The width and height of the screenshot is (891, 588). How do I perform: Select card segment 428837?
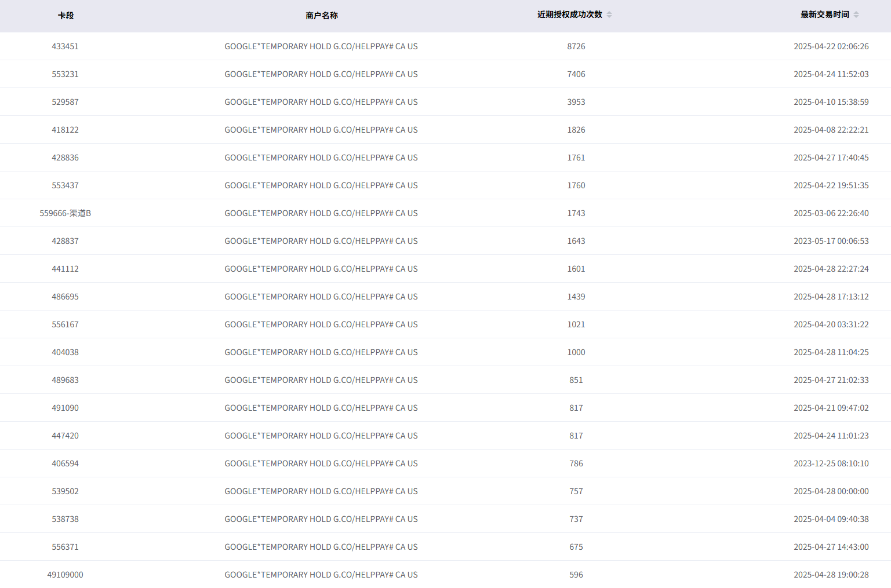[x=65, y=241]
